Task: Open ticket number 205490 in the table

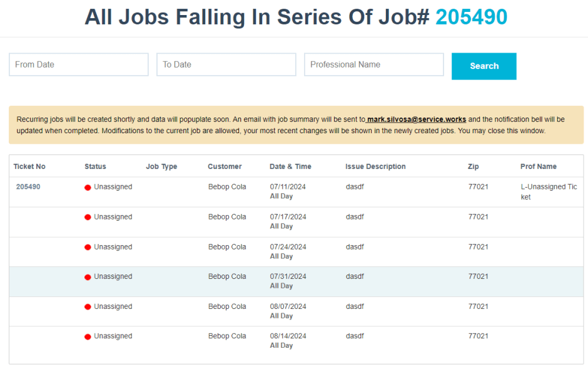Action: pos(28,187)
